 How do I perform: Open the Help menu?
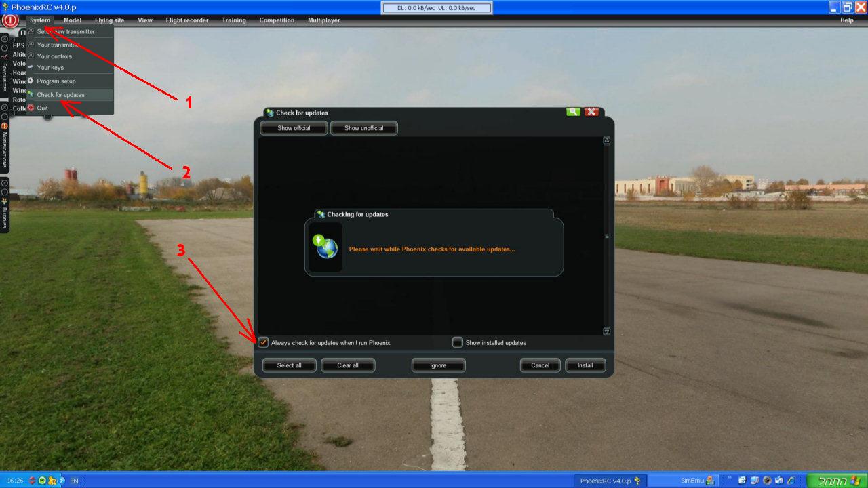coord(847,20)
